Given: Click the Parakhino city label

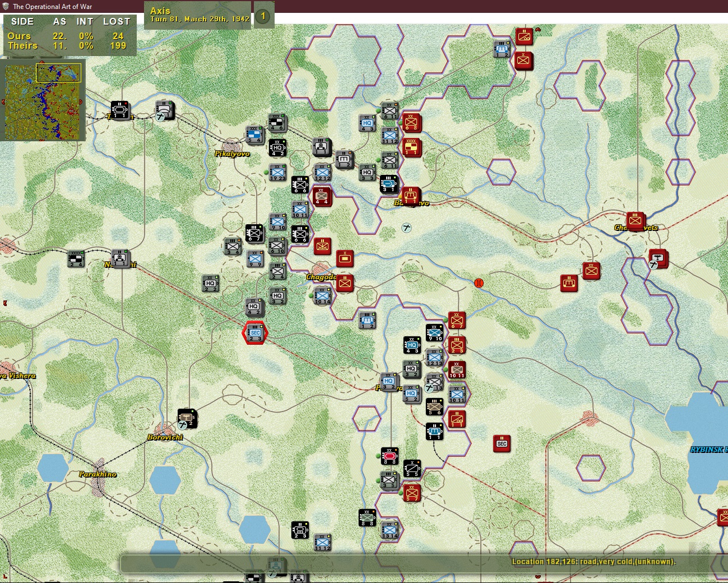Looking at the screenshot, I should pyautogui.click(x=98, y=474).
